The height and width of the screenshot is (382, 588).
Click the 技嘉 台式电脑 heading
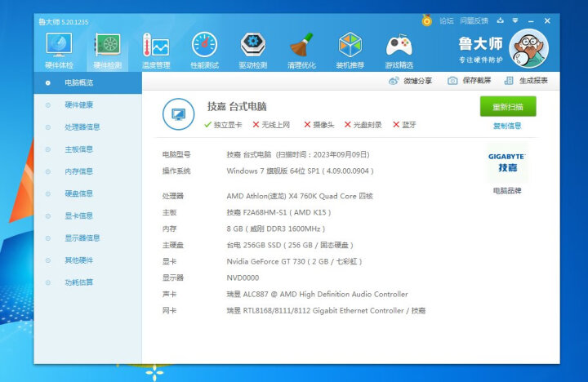[x=237, y=107]
